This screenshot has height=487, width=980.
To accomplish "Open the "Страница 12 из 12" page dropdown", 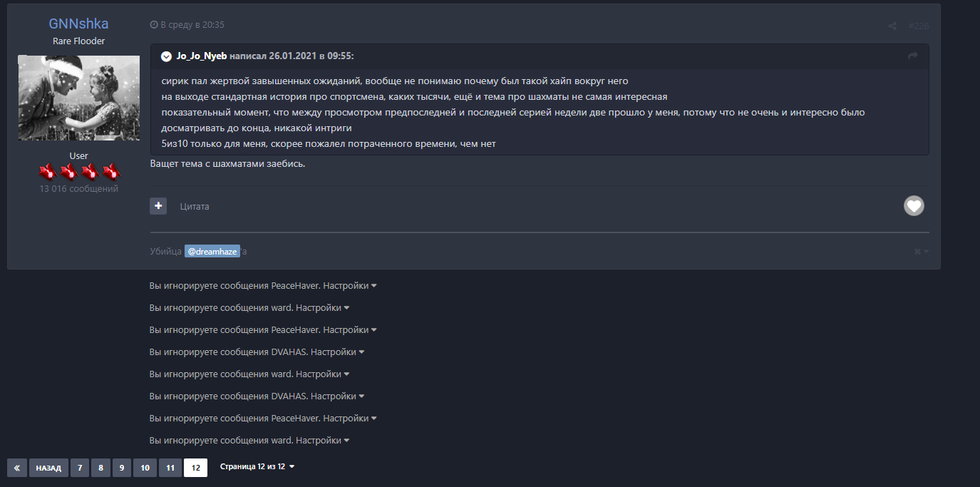I will pos(257,467).
